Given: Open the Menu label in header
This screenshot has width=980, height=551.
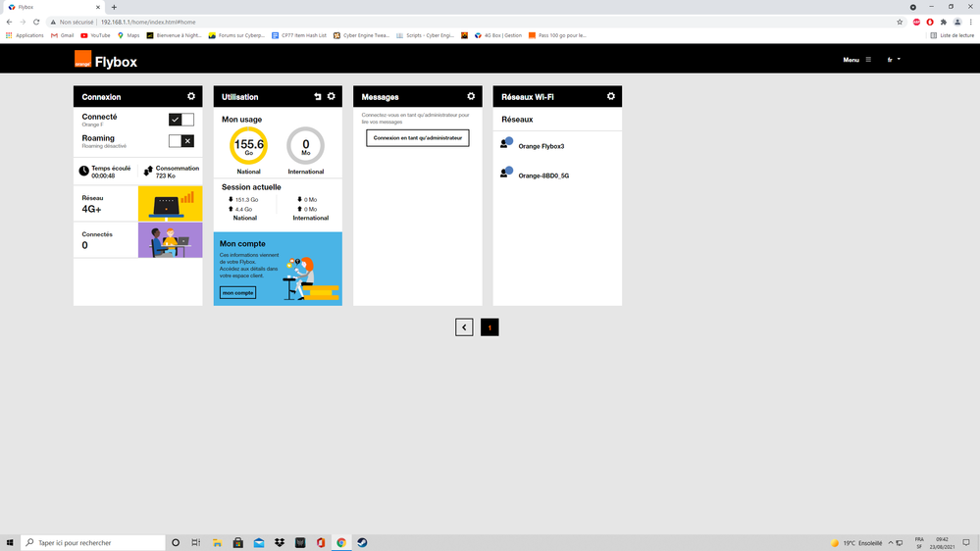Looking at the screenshot, I should pyautogui.click(x=851, y=60).
